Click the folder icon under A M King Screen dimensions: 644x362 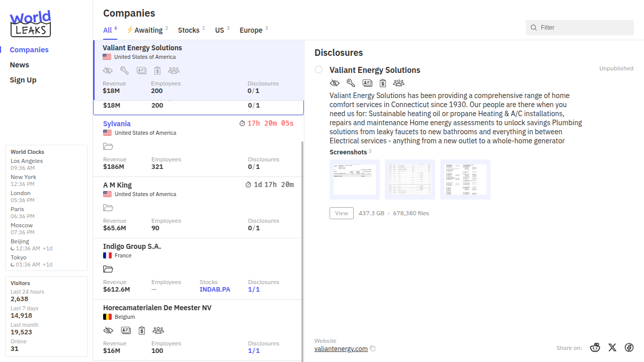click(108, 208)
